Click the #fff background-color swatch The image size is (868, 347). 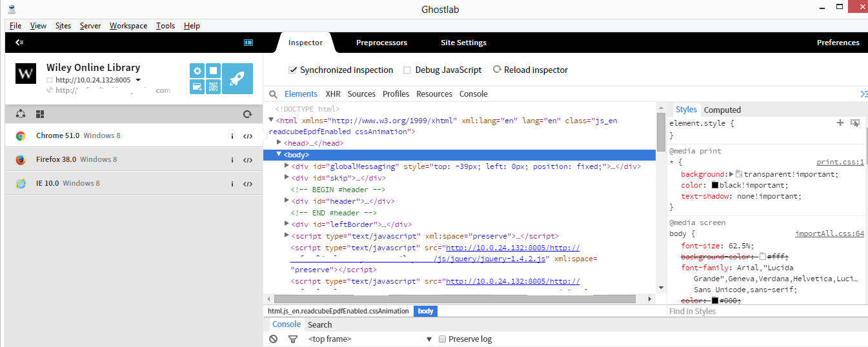[x=762, y=257]
